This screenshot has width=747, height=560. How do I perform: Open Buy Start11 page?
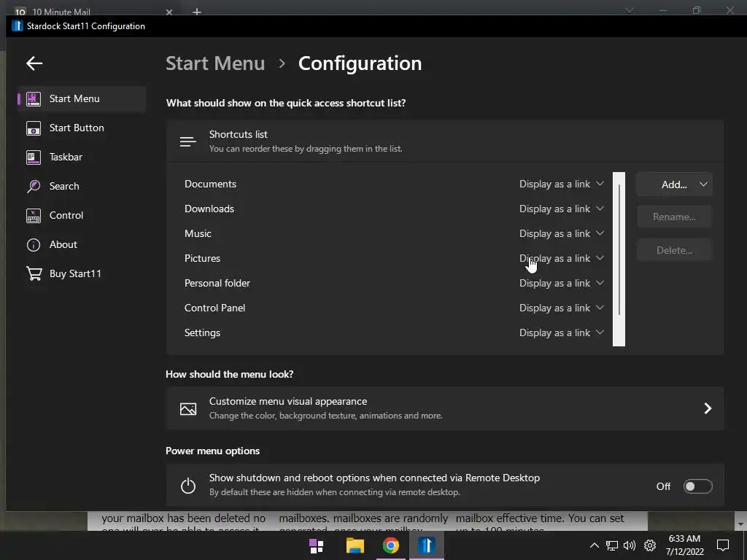tap(82, 274)
